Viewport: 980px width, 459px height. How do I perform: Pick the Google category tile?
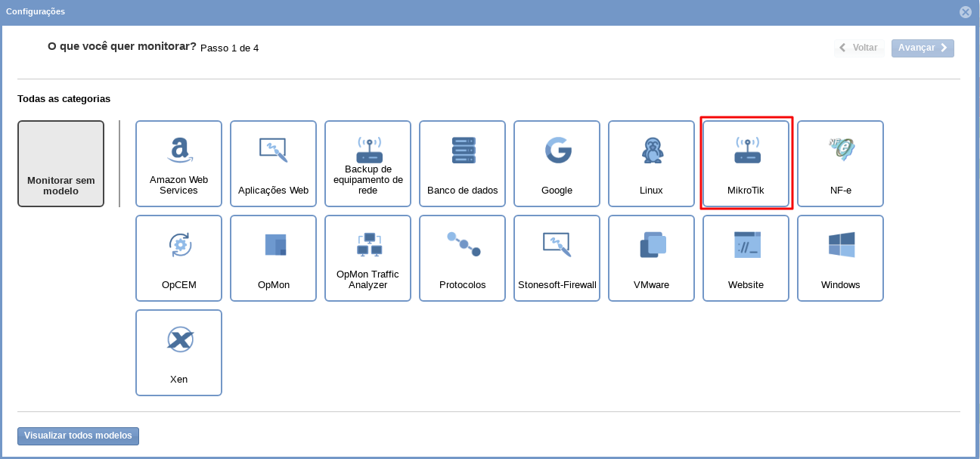tap(557, 163)
